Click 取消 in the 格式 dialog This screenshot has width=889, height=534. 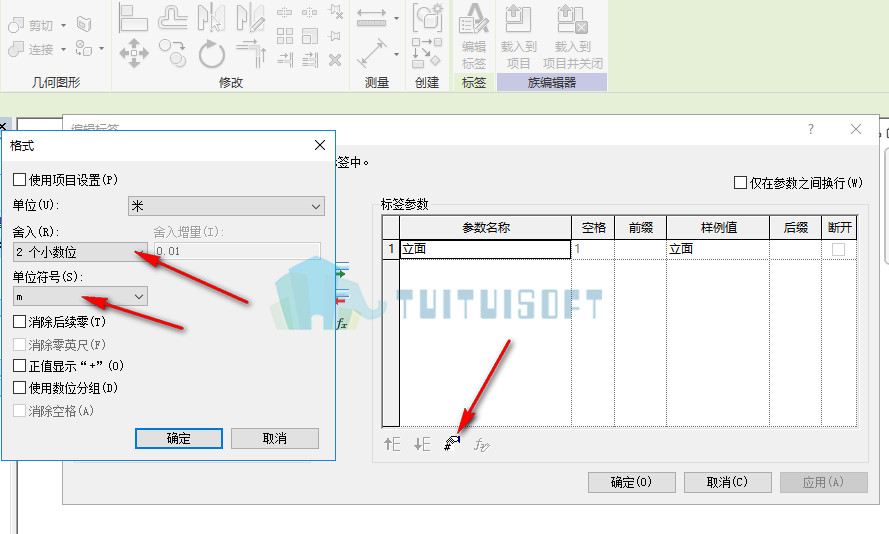tap(274, 438)
